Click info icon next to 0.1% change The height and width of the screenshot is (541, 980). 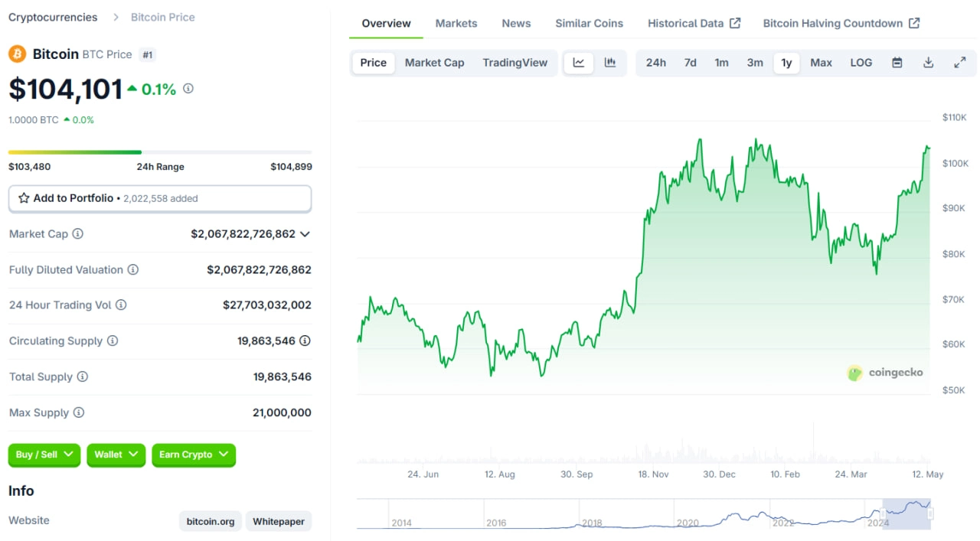click(x=188, y=89)
